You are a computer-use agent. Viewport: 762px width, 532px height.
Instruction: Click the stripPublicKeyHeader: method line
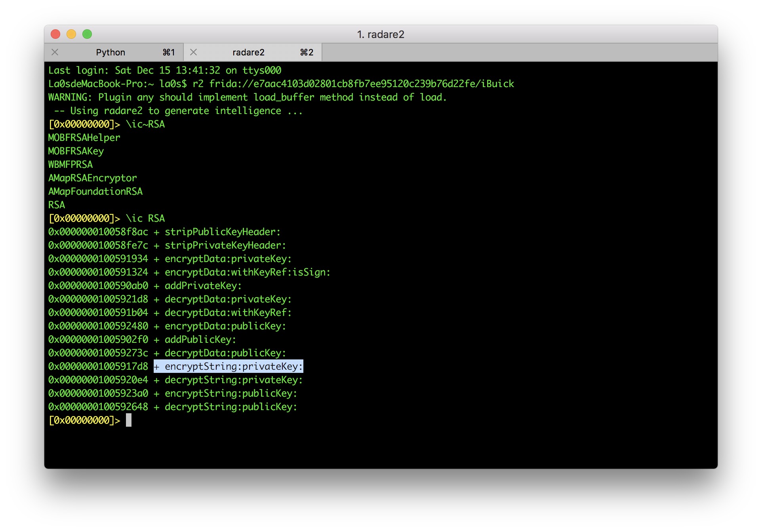pyautogui.click(x=222, y=232)
